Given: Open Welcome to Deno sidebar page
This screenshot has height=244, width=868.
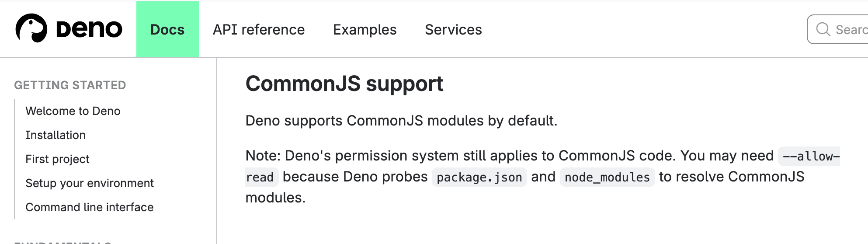Looking at the screenshot, I should tap(73, 111).
